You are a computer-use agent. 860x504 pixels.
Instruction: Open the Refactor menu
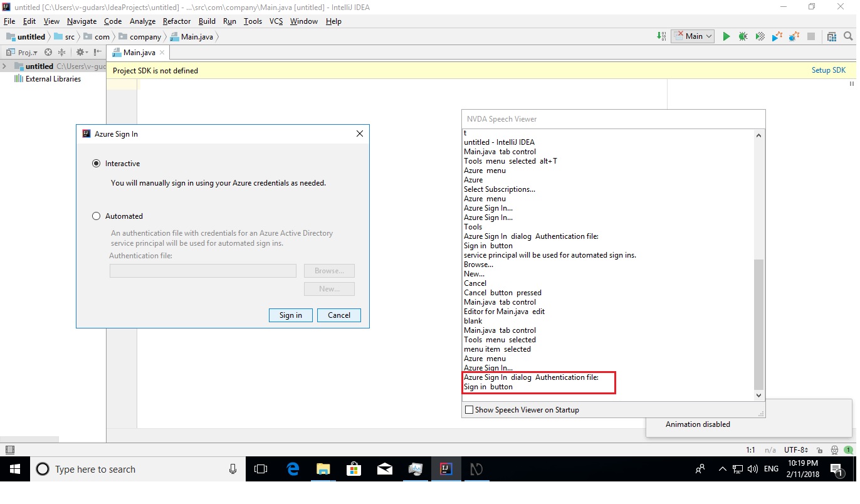click(176, 21)
